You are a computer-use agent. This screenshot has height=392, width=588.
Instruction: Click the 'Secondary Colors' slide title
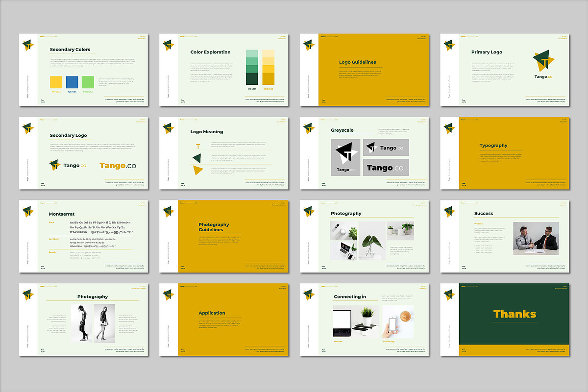click(70, 49)
